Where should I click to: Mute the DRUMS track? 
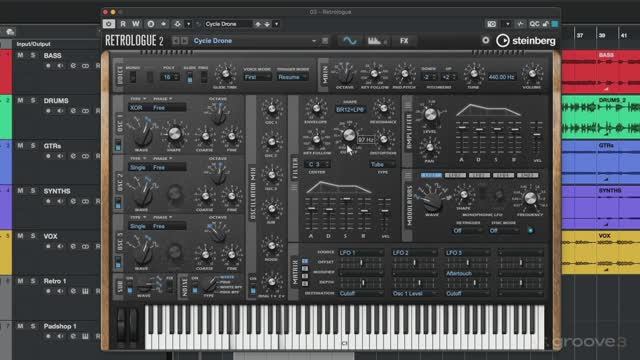[20, 100]
